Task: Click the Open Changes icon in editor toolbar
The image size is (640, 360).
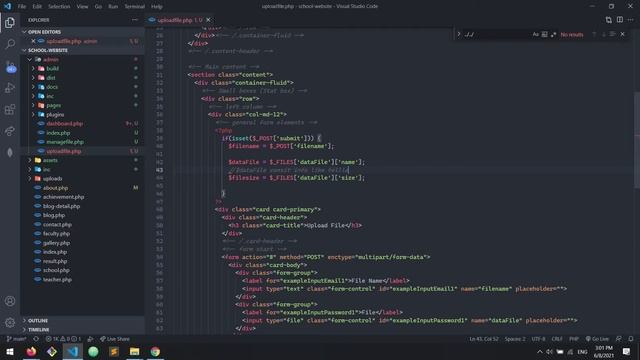Action: pyautogui.click(x=609, y=20)
